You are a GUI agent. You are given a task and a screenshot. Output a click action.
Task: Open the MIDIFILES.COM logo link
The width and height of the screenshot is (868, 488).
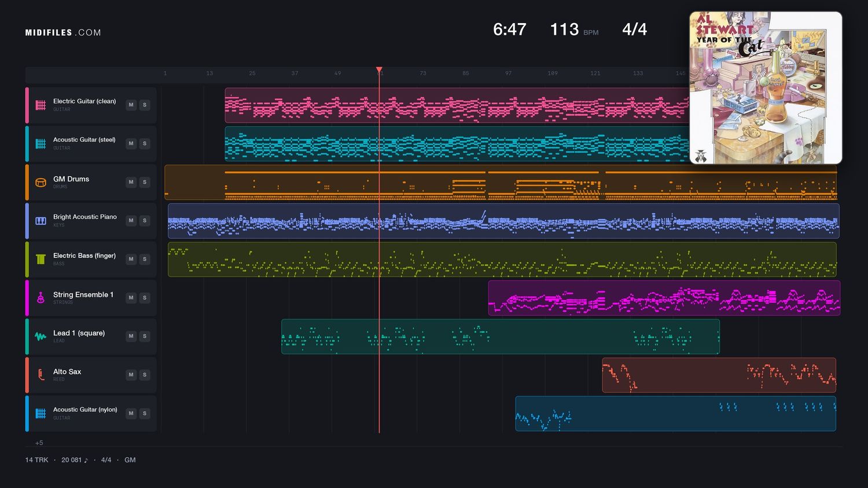(x=63, y=33)
